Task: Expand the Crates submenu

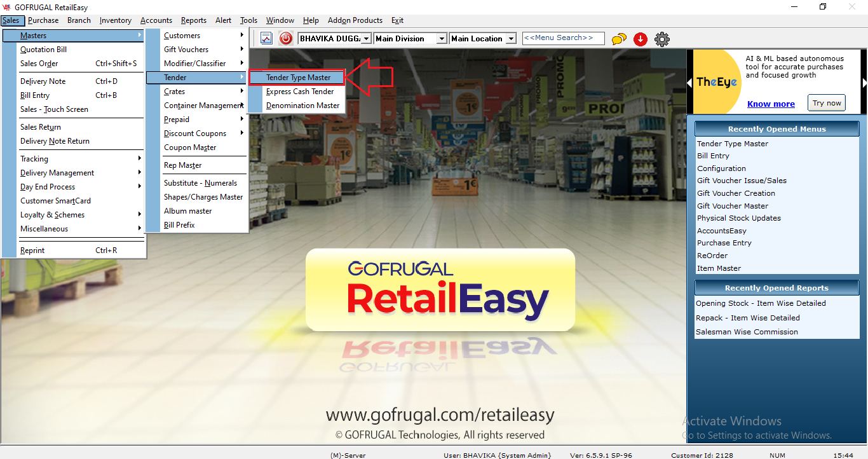Action: pyautogui.click(x=196, y=92)
